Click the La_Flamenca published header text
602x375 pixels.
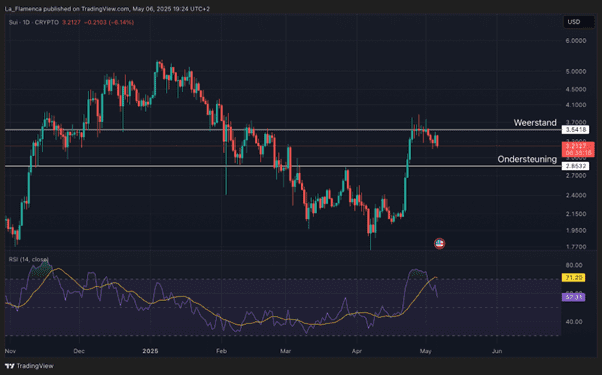tap(107, 8)
